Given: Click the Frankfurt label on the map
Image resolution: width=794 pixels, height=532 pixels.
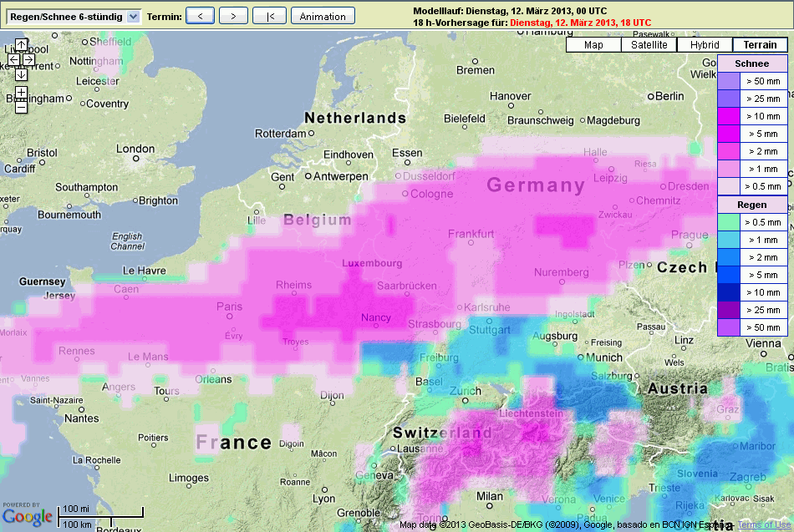Looking at the screenshot, I should [471, 234].
